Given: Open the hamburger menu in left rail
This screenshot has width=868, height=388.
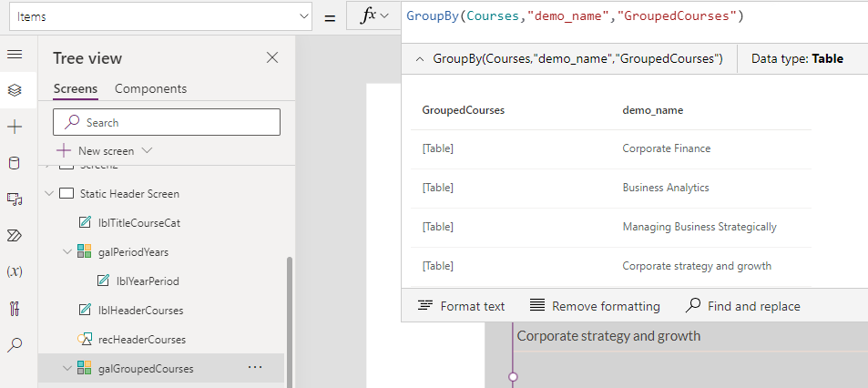Looking at the screenshot, I should click(15, 54).
